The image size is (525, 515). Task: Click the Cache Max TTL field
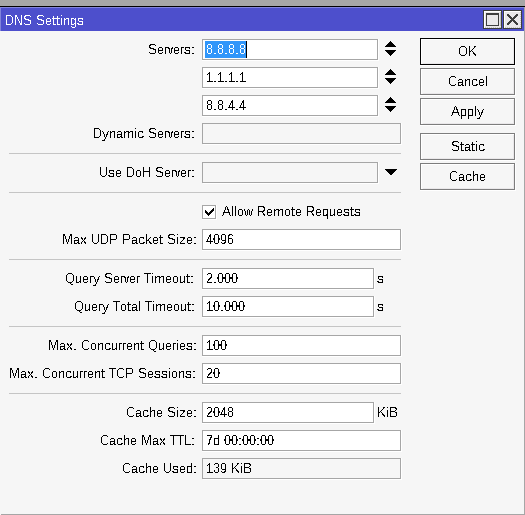click(x=301, y=440)
